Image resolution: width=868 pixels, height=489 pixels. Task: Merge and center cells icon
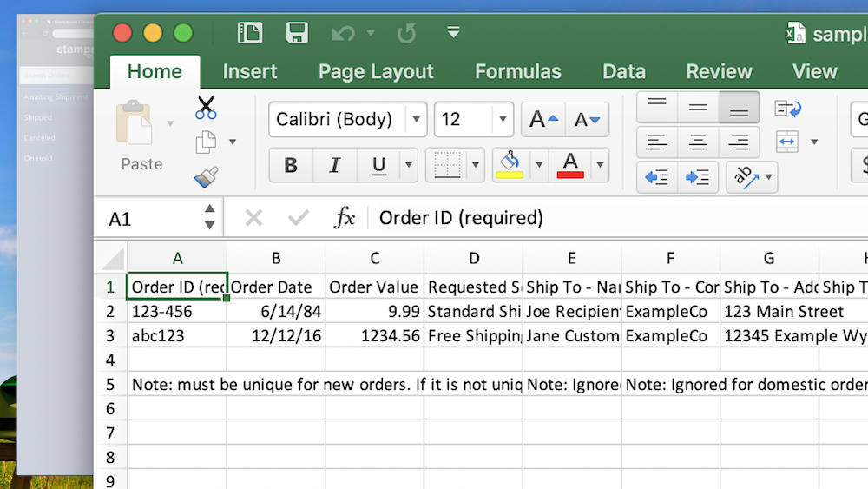tap(787, 142)
